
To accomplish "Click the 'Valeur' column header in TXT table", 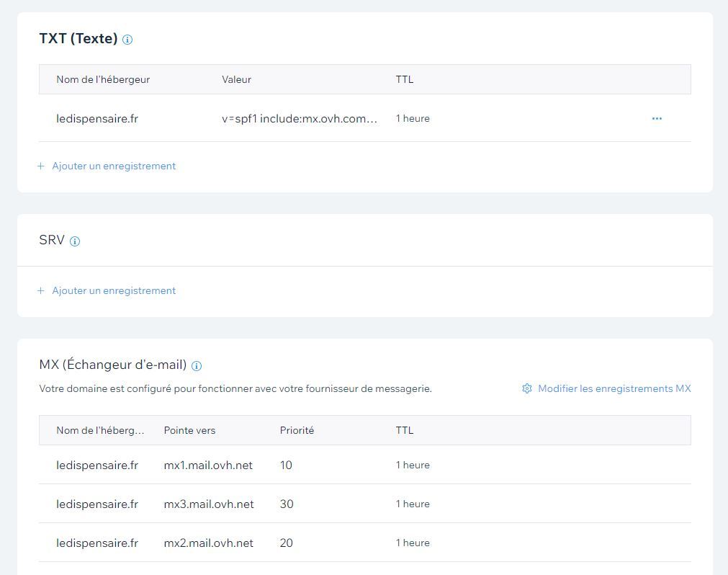I will (236, 79).
